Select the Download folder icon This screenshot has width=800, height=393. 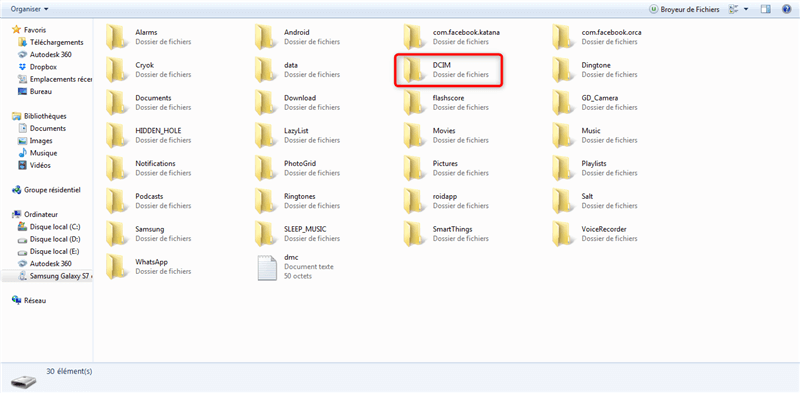(x=265, y=102)
